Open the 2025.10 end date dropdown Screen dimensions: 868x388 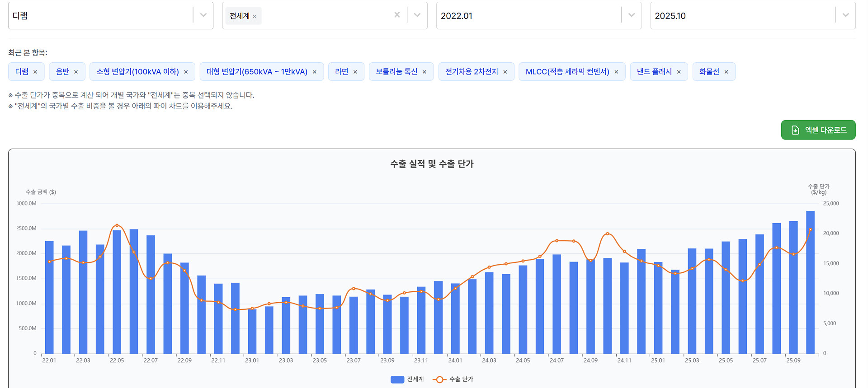(845, 15)
